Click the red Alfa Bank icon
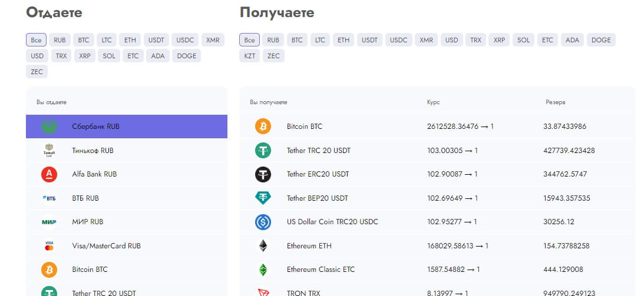This screenshot has width=644, height=296. pyautogui.click(x=49, y=174)
